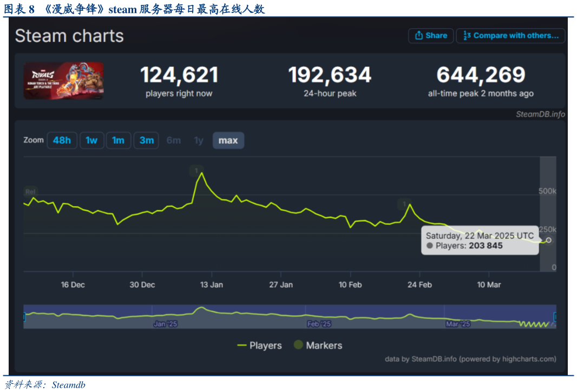Toggle the Players series in legend
The height and width of the screenshot is (392, 577).
(259, 346)
